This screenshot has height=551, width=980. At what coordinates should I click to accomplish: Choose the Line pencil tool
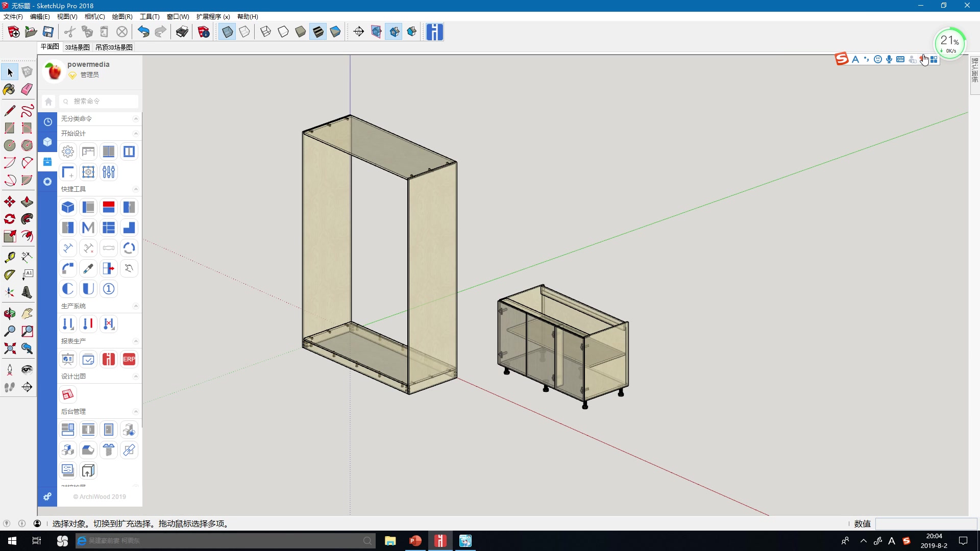(9, 110)
